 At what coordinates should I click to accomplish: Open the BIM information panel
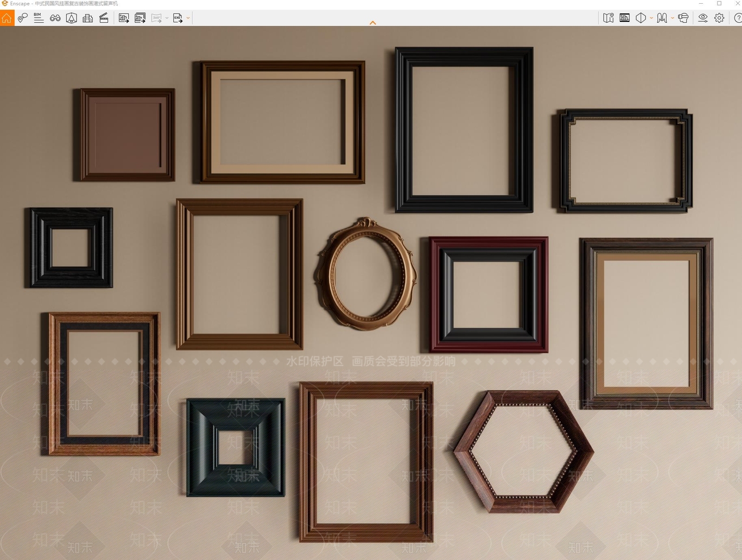39,18
